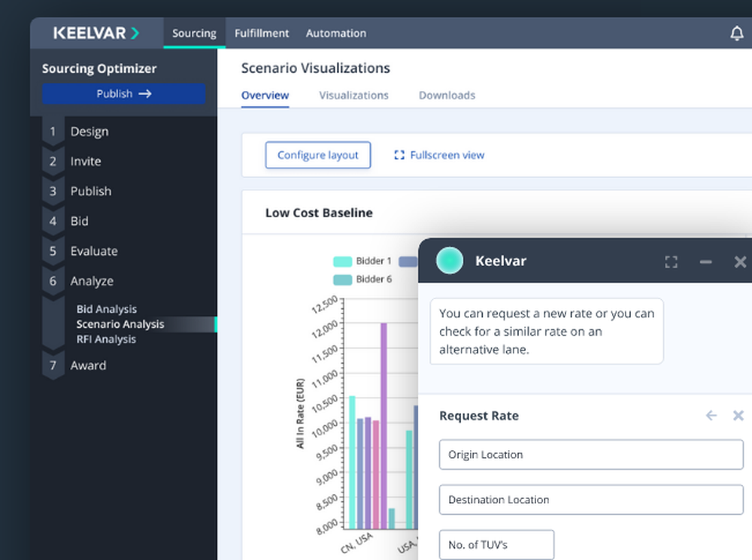752x560 pixels.
Task: Go to step 2 Invite
Action: [86, 161]
